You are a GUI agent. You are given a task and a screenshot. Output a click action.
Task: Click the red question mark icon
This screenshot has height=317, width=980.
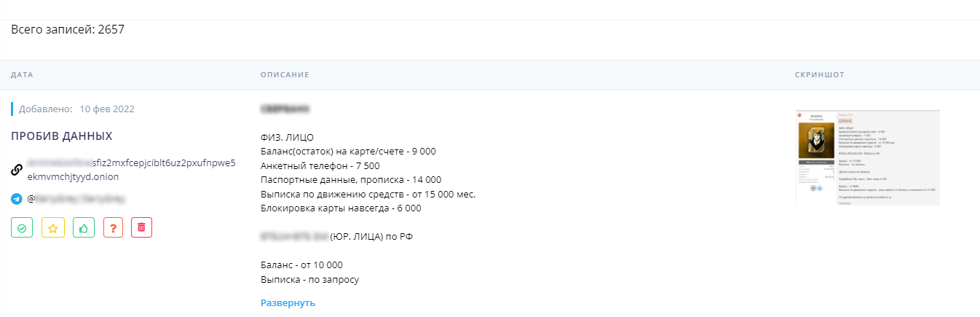click(x=114, y=227)
